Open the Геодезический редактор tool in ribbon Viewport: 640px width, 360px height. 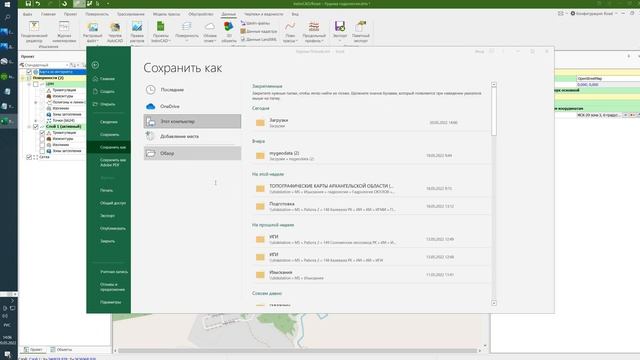(x=34, y=32)
